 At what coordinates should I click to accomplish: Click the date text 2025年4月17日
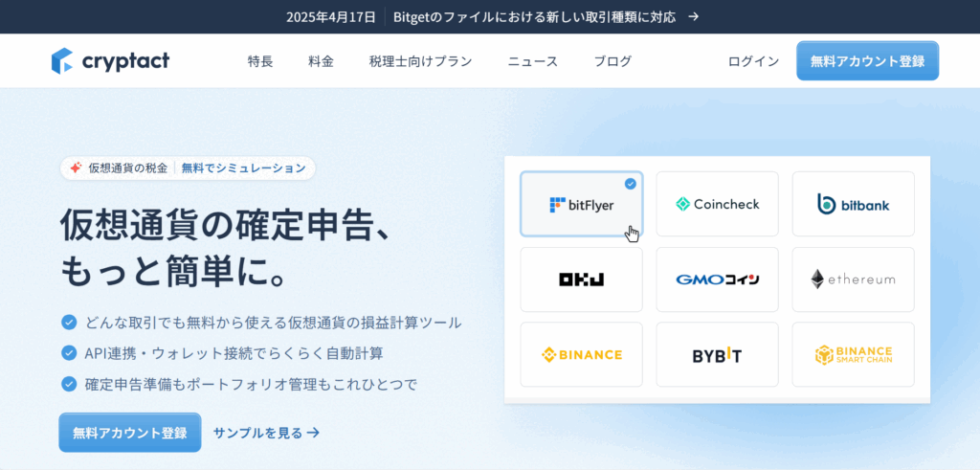click(330, 17)
